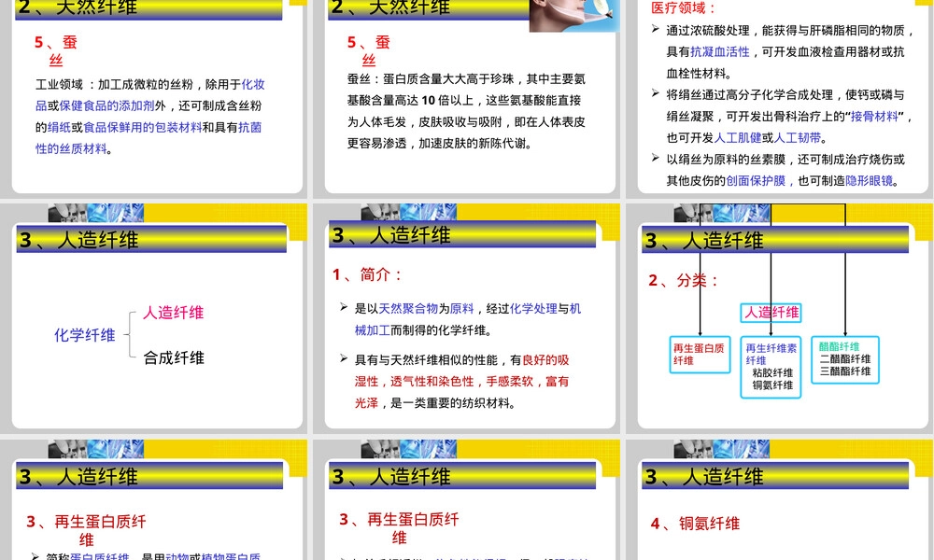This screenshot has height=560, width=934.
Task: Click the '粘胶纤维' item in the chart
Action: (772, 372)
